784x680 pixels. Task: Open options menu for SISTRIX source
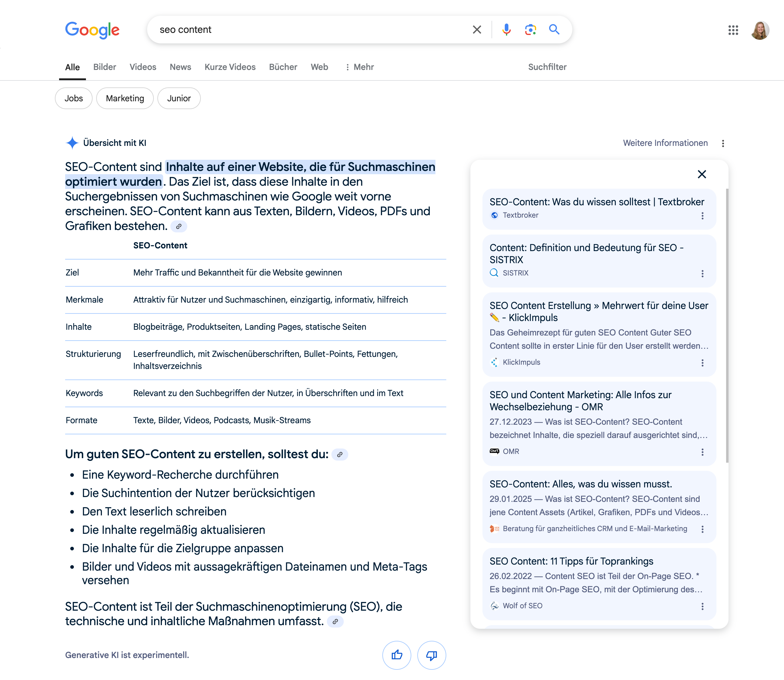pyautogui.click(x=702, y=274)
